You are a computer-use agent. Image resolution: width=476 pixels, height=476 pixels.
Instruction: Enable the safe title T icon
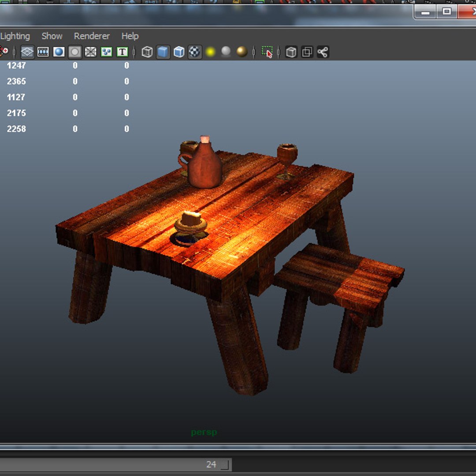pyautogui.click(x=123, y=52)
